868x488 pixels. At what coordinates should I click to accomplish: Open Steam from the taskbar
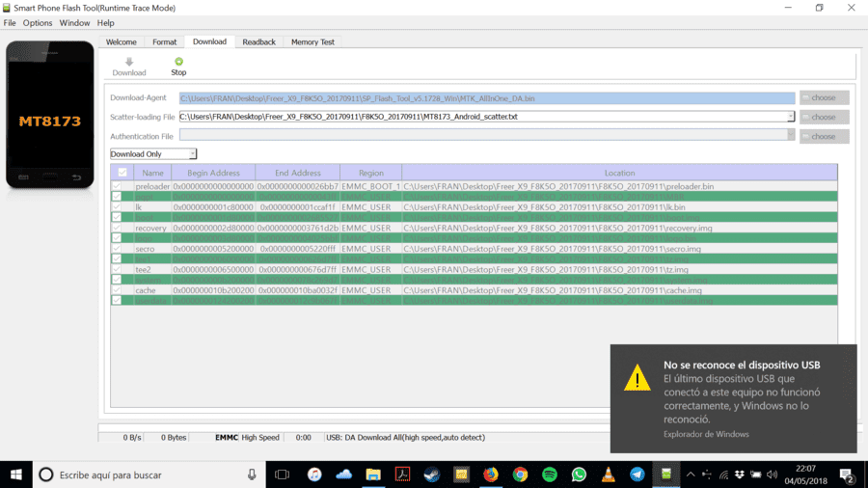click(432, 474)
